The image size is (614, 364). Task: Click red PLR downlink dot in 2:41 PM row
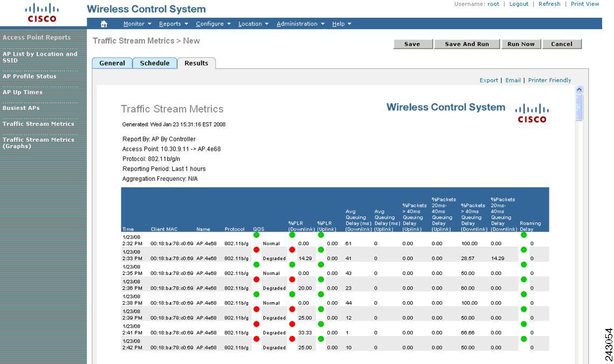pyautogui.click(x=292, y=324)
